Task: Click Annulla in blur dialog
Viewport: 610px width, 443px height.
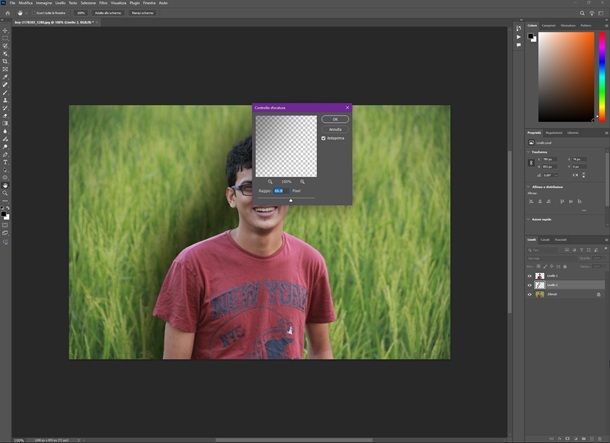Action: [x=335, y=129]
